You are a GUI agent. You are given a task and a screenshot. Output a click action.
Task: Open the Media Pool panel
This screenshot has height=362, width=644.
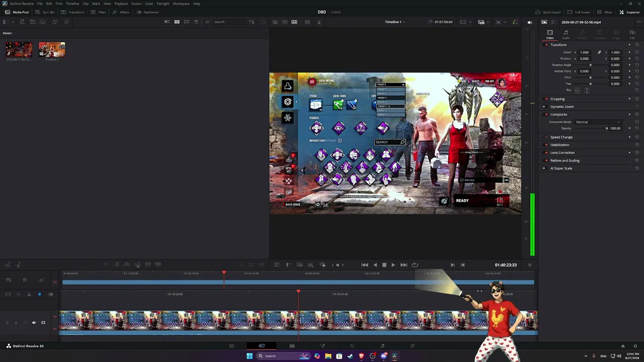pyautogui.click(x=17, y=12)
